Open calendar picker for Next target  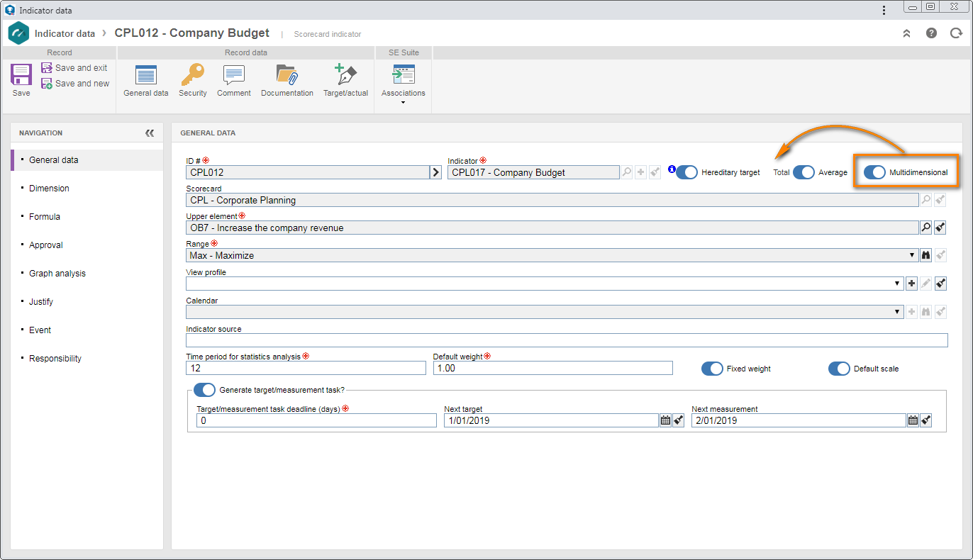coord(665,420)
